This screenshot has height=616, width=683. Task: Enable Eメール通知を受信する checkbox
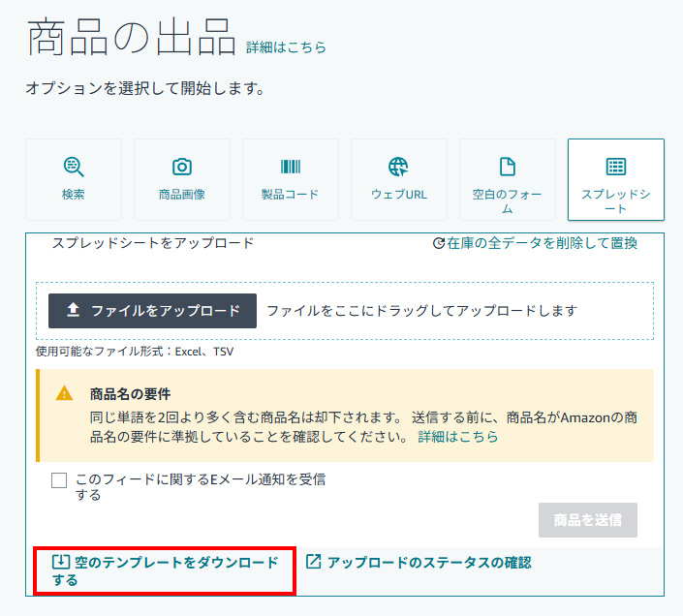pyautogui.click(x=59, y=480)
